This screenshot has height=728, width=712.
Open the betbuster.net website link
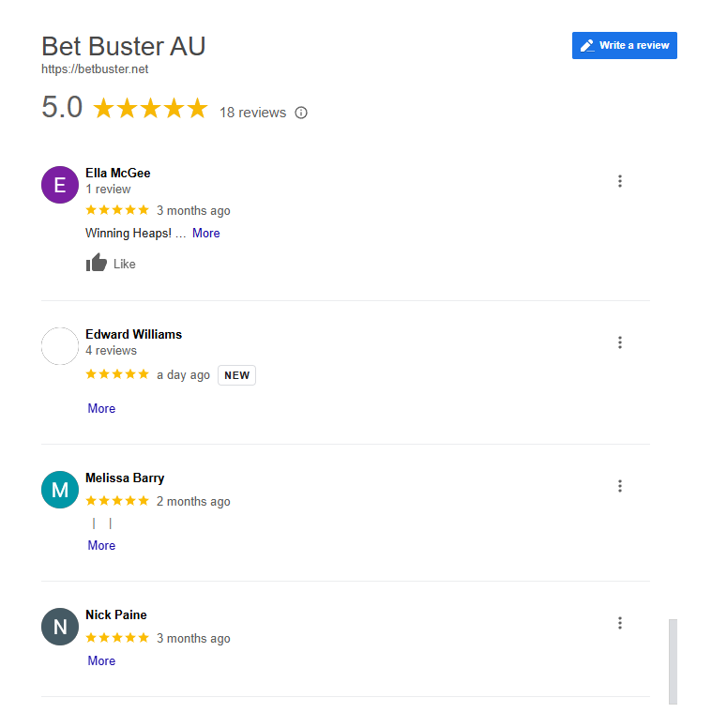click(95, 69)
